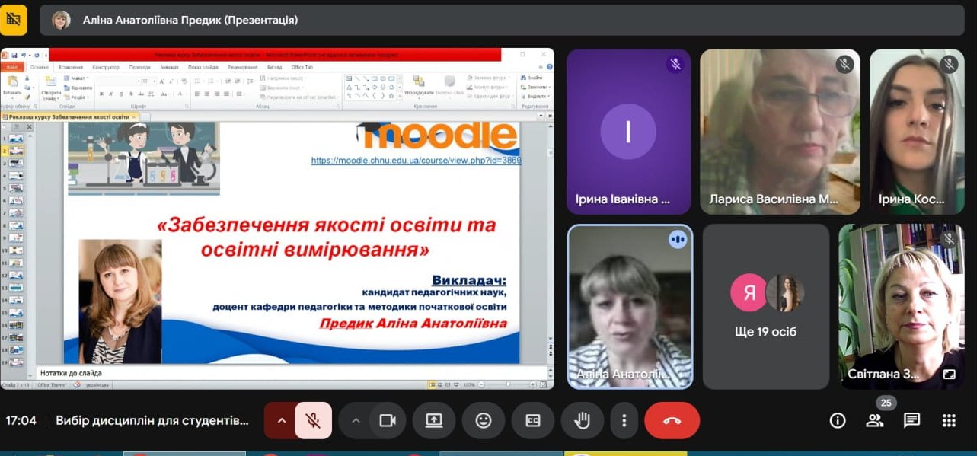Click presenter name Аліна Анатоліївна Предик header
This screenshot has width=980, height=456.
190,21
